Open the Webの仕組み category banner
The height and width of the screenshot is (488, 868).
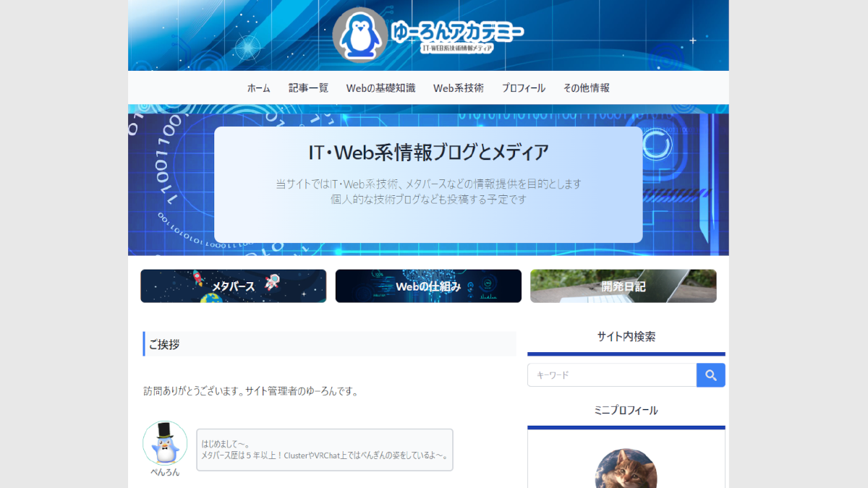428,286
